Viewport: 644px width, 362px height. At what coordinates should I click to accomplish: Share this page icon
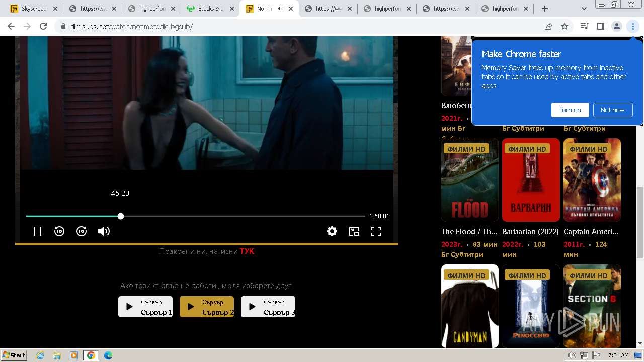coord(548,26)
